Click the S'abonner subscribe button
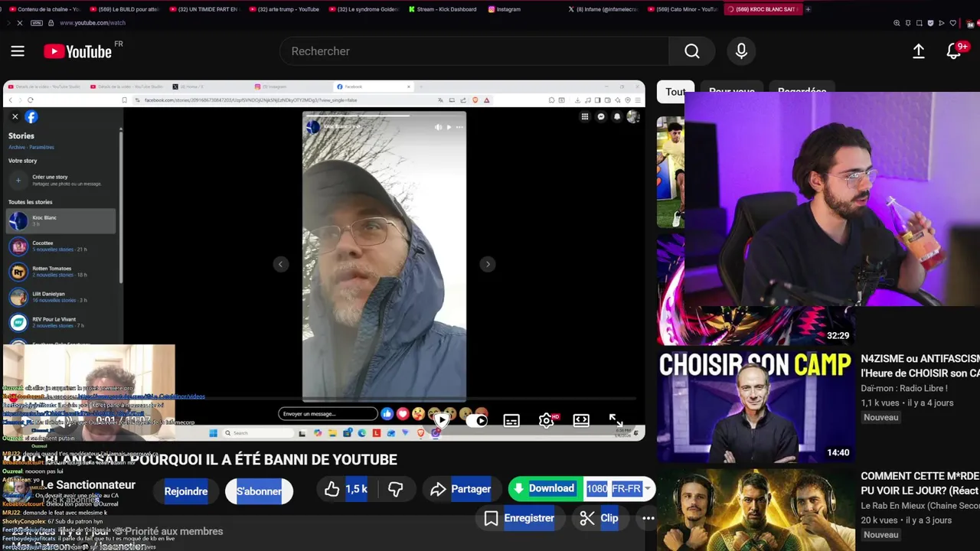This screenshot has height=551, width=980. pos(259,491)
